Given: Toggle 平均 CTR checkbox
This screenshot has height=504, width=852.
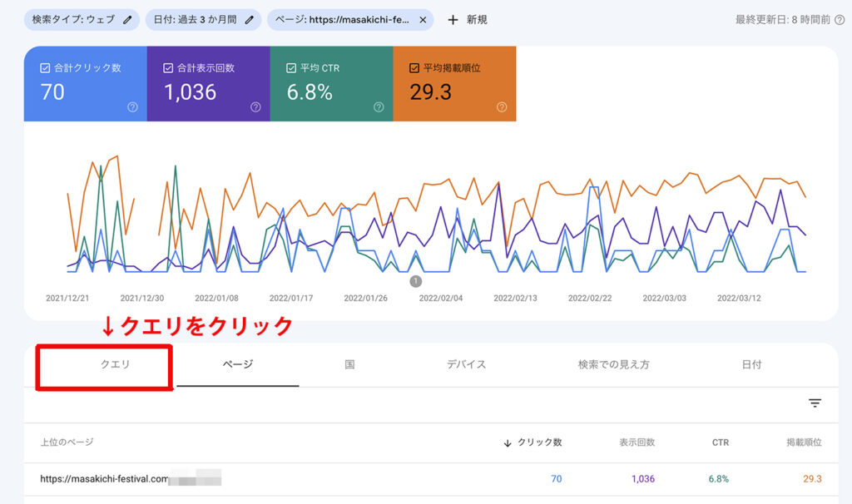Looking at the screenshot, I should point(291,68).
